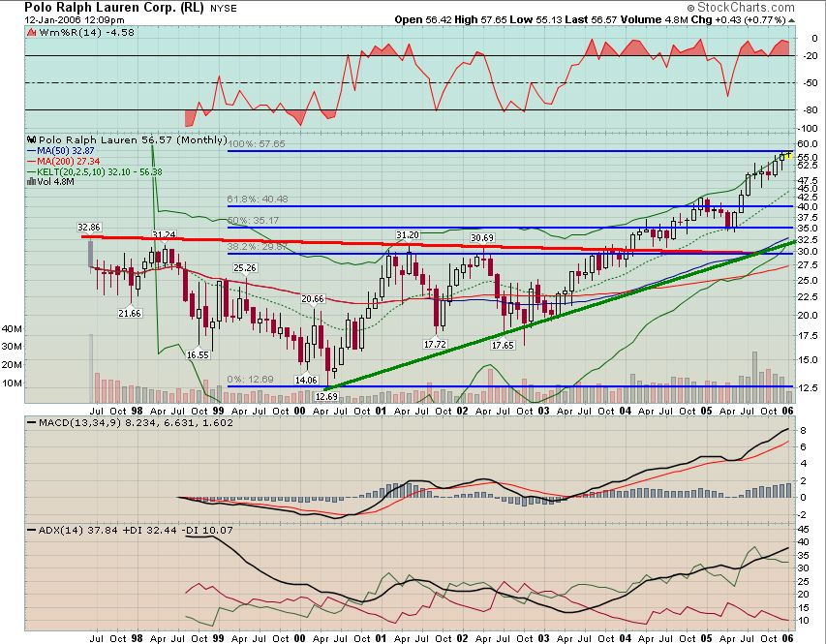Image resolution: width=826 pixels, height=644 pixels.
Task: Click the up triangle after the Chg value
Action: [x=792, y=20]
